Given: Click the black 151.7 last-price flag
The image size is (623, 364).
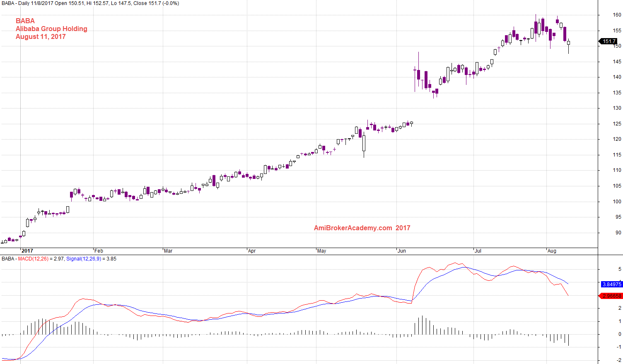Looking at the screenshot, I should coord(609,41).
